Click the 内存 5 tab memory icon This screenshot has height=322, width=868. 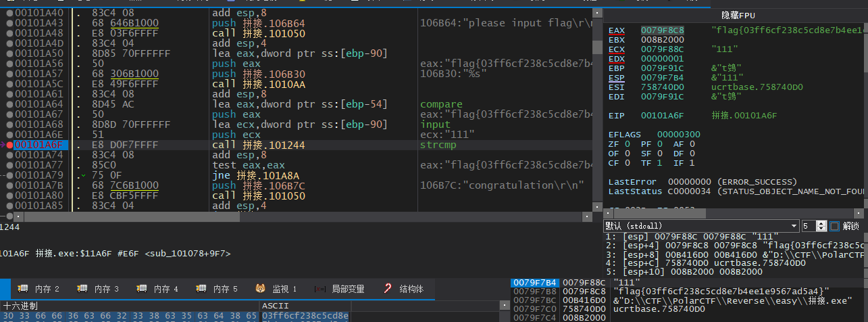pos(201,289)
